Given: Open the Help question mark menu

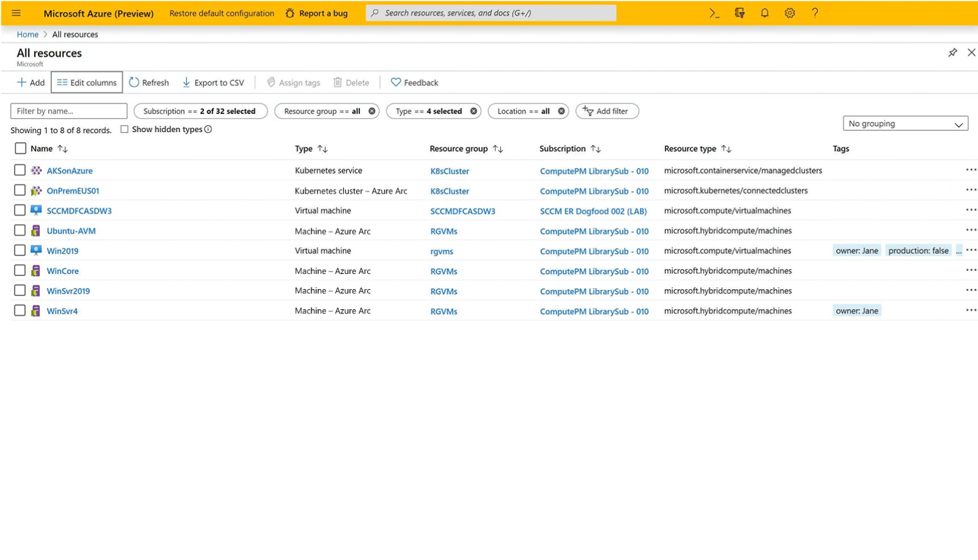Looking at the screenshot, I should click(x=815, y=13).
